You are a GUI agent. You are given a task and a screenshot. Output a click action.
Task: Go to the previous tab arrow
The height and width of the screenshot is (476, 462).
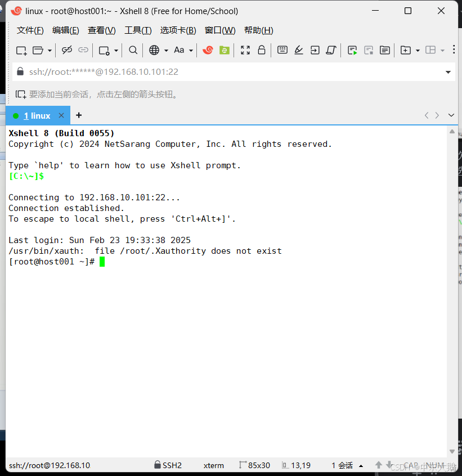(x=427, y=115)
